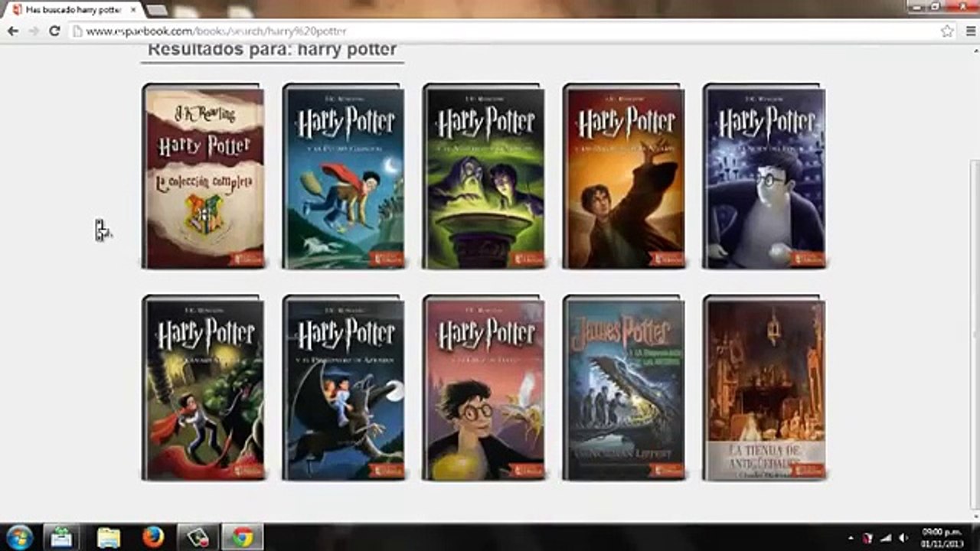Click the page info icon in address bar
The width and height of the screenshot is (980, 551).
[x=77, y=31]
